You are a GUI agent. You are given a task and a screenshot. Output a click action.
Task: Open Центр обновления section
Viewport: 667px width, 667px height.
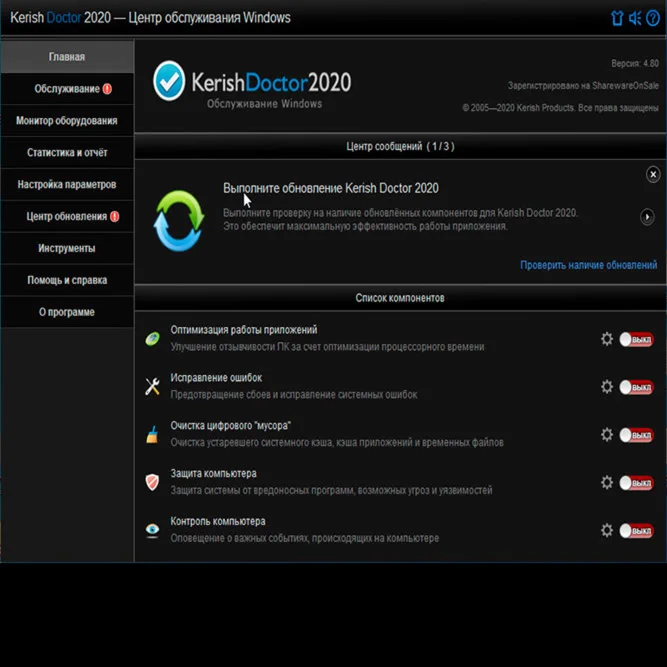67,217
